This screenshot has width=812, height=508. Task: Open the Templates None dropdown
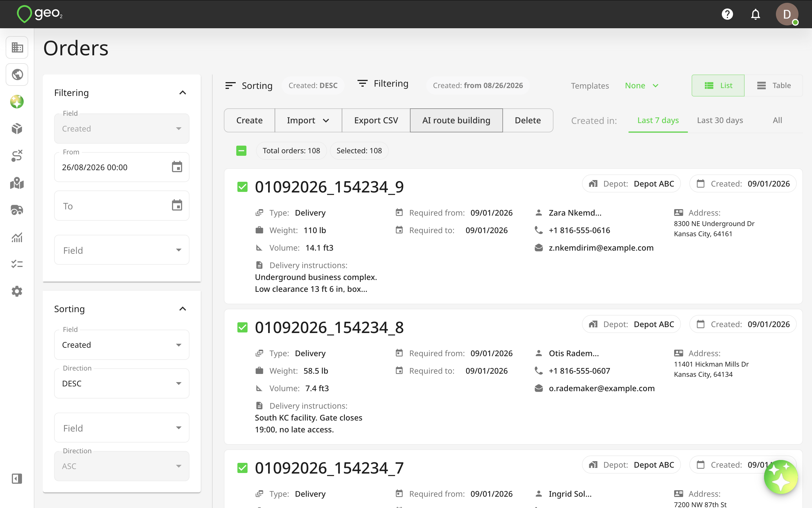[x=641, y=86]
